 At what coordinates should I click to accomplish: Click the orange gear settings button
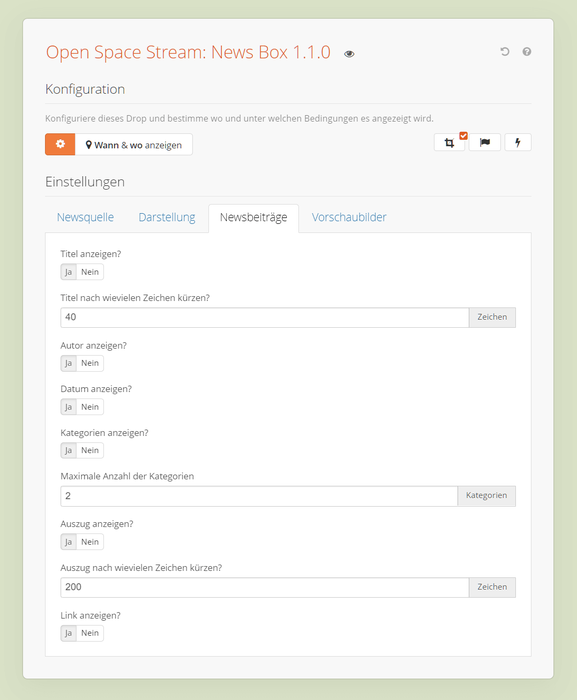tap(60, 144)
